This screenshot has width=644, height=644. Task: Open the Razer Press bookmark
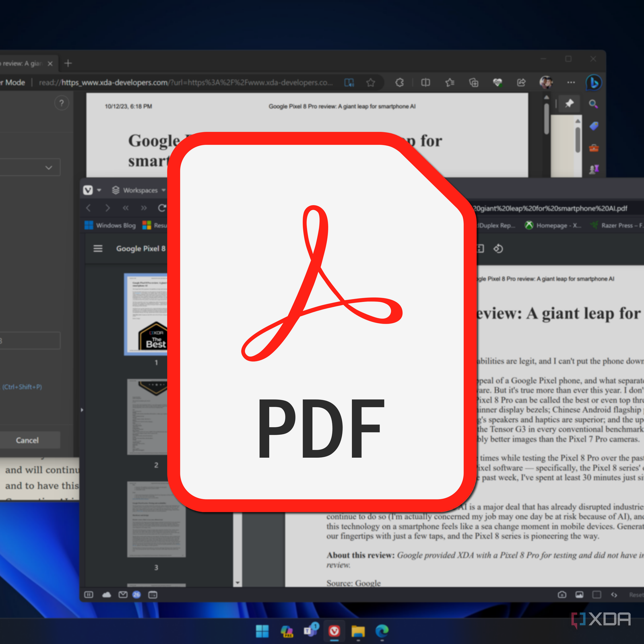coord(617,225)
